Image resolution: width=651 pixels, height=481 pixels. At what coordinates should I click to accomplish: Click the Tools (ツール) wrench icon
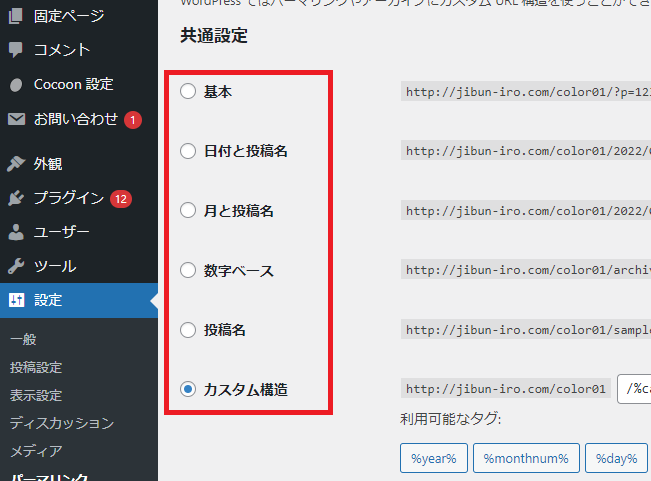[16, 266]
